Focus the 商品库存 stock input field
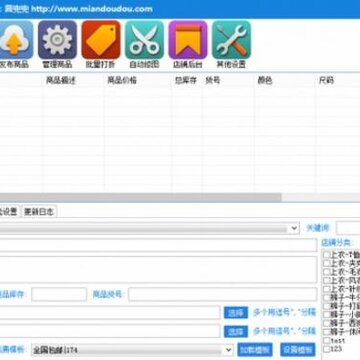The image size is (360, 360). (x=59, y=294)
